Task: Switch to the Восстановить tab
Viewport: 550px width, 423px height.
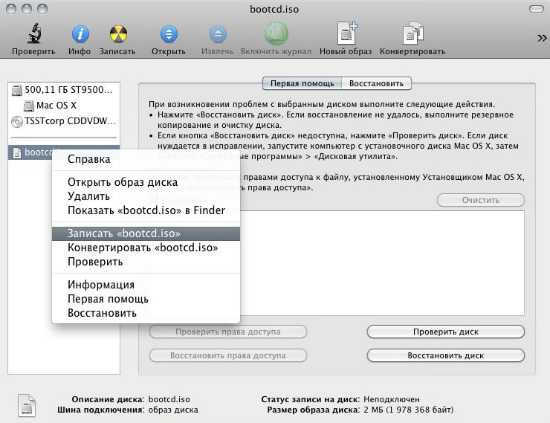Action: (376, 83)
